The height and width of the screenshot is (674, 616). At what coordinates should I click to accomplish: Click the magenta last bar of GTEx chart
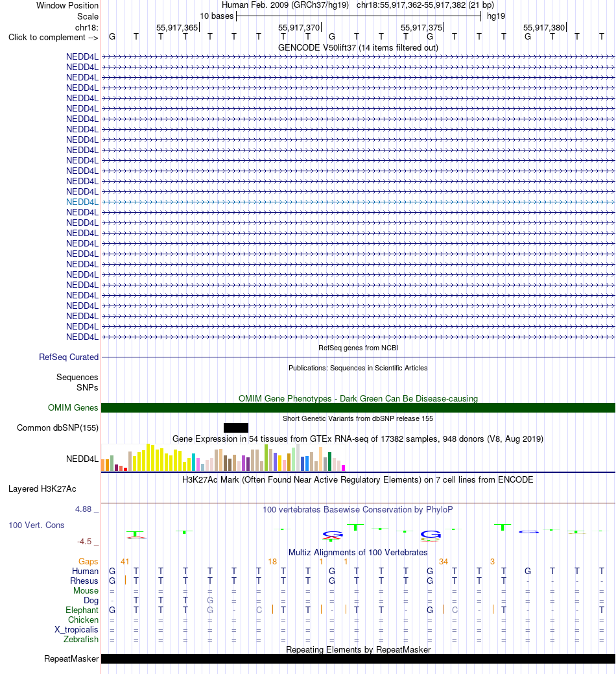(343, 468)
